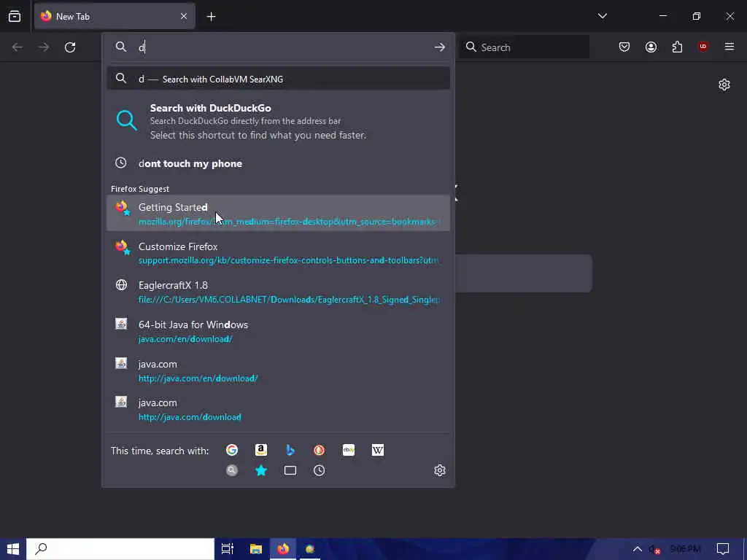Open the Extensions puzzle icon
Screen dimensions: 747x560
point(677,47)
